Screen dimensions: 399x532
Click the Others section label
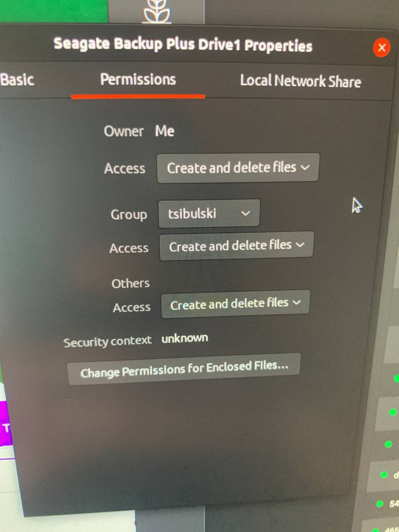click(x=131, y=283)
